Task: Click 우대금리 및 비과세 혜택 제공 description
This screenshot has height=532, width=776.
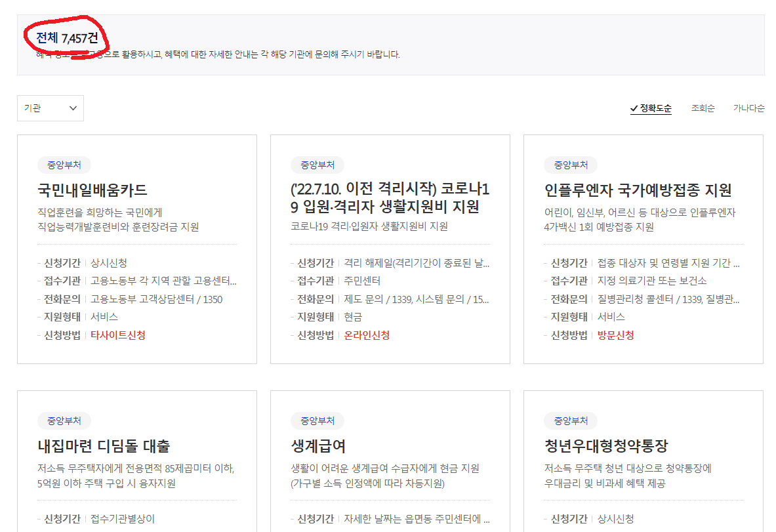Action: pyautogui.click(x=605, y=483)
